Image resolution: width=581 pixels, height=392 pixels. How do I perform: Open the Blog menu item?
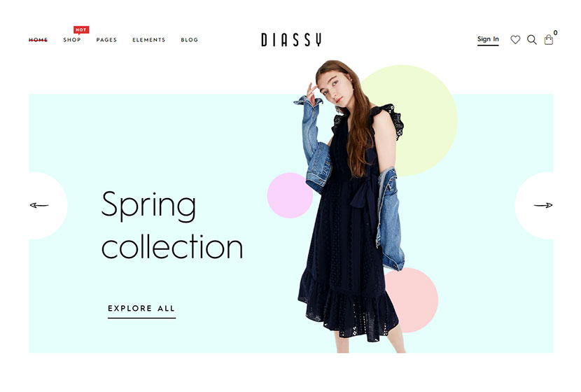tap(189, 40)
